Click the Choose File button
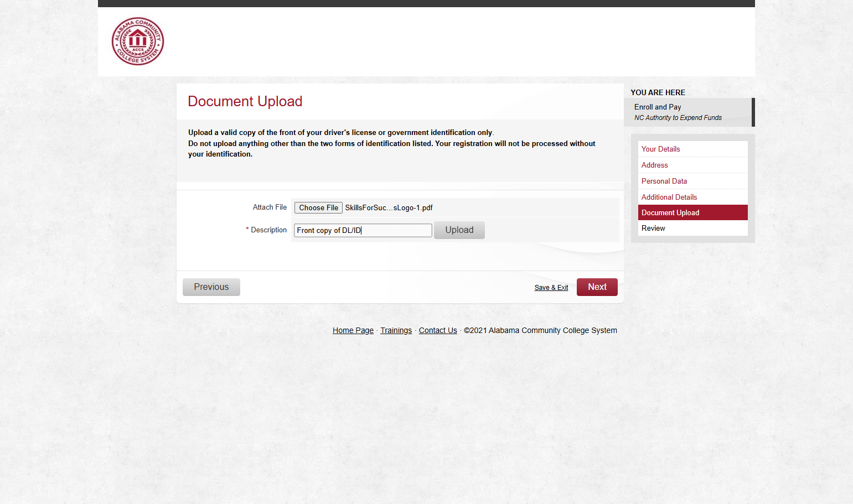853x504 pixels. point(318,207)
